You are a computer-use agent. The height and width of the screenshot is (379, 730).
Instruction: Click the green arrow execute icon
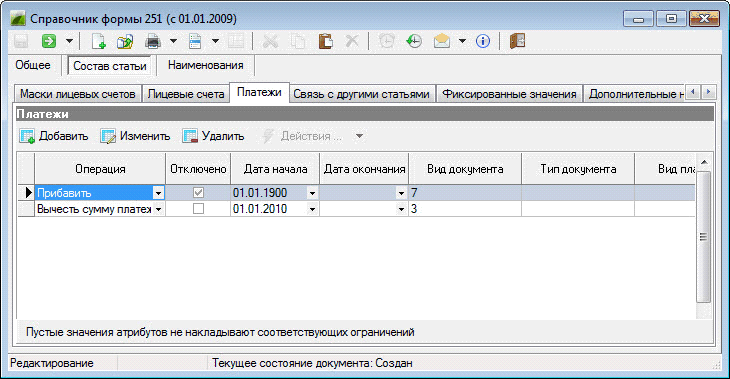[49, 41]
